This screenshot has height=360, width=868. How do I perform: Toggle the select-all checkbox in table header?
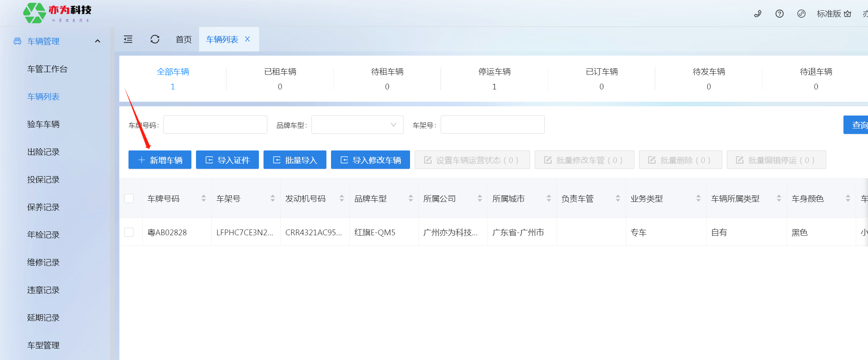tap(129, 198)
